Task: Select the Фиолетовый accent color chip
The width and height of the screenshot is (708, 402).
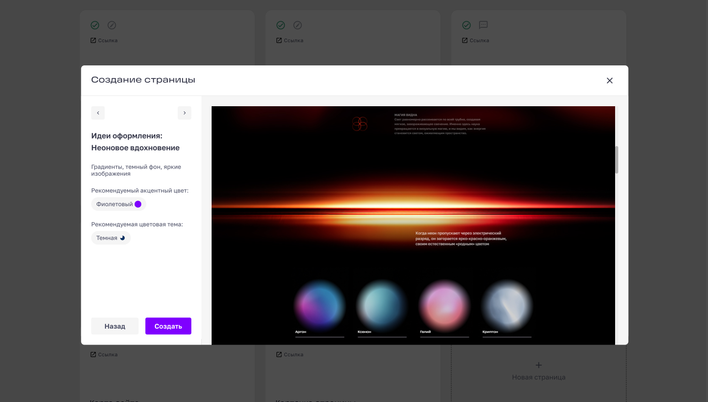Action: point(119,204)
